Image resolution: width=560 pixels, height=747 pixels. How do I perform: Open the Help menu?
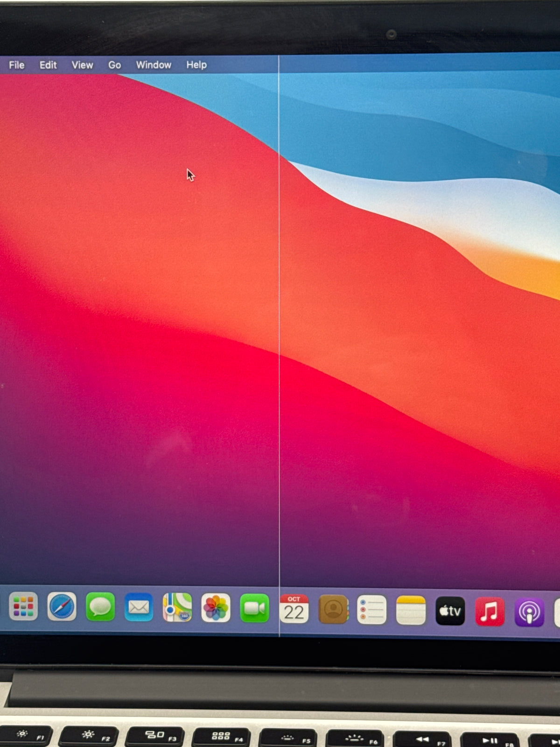196,65
